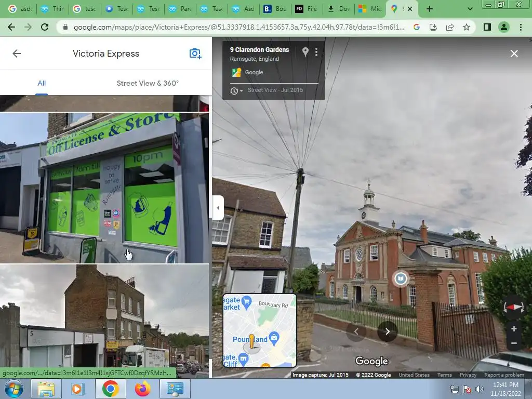Screen dimensions: 532x399
Task: Click the install app icon in the address bar
Action: [x=433, y=27]
